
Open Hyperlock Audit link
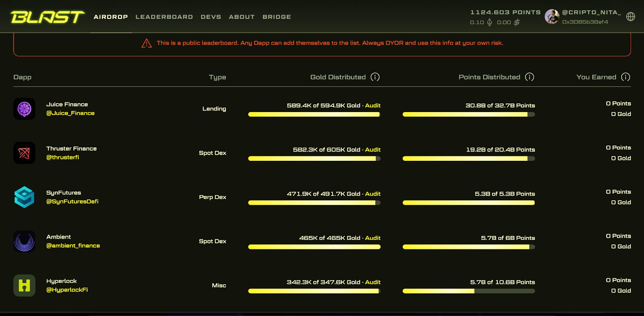click(x=373, y=282)
